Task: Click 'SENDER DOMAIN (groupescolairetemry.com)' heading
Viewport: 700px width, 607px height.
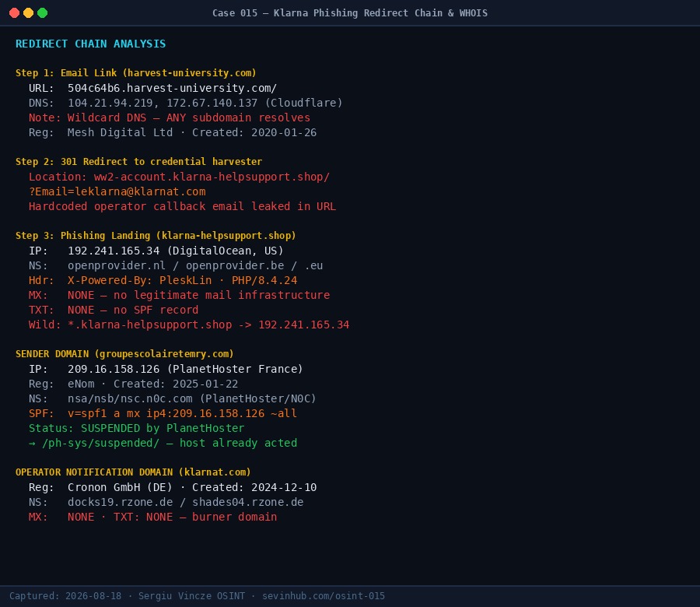Action: [124, 354]
